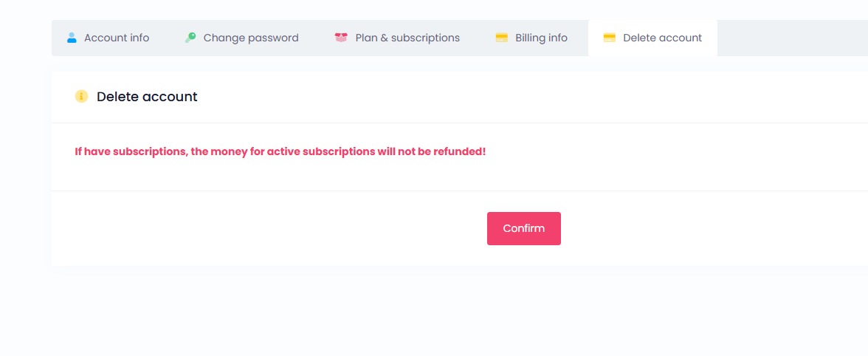Confirm account deletion with the red button
The image size is (868, 356).
tap(524, 228)
